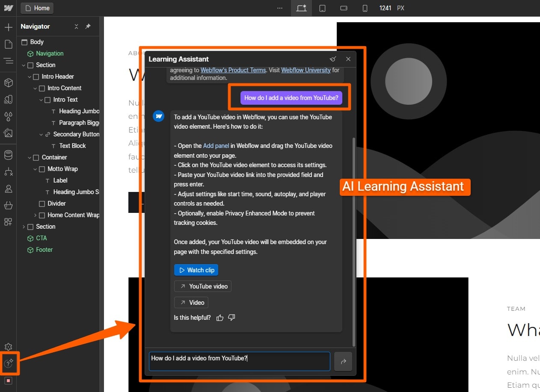Expand the collapsed Section above CTA
The width and height of the screenshot is (540, 392).
pyautogui.click(x=24, y=227)
